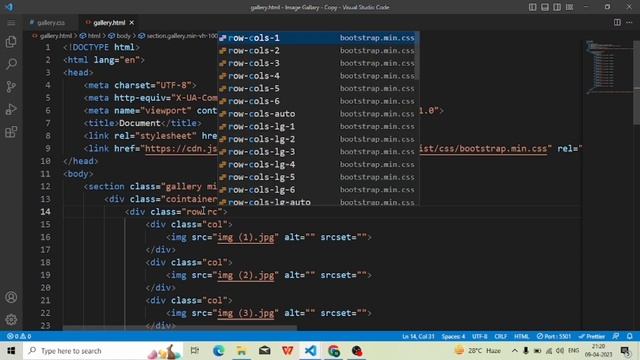Viewport: 640px width, 360px height.
Task: Select row-cols-lg-5 suggestion
Action: pyautogui.click(x=318, y=177)
